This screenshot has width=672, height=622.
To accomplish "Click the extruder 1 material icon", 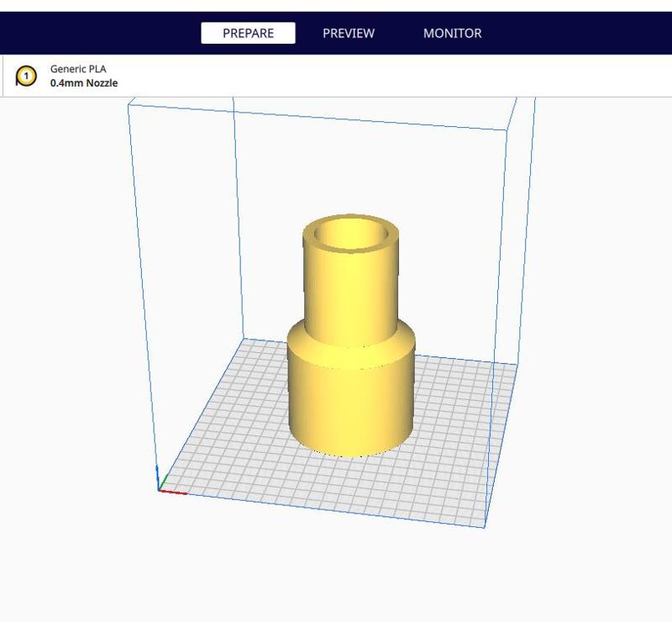I will (x=26, y=76).
